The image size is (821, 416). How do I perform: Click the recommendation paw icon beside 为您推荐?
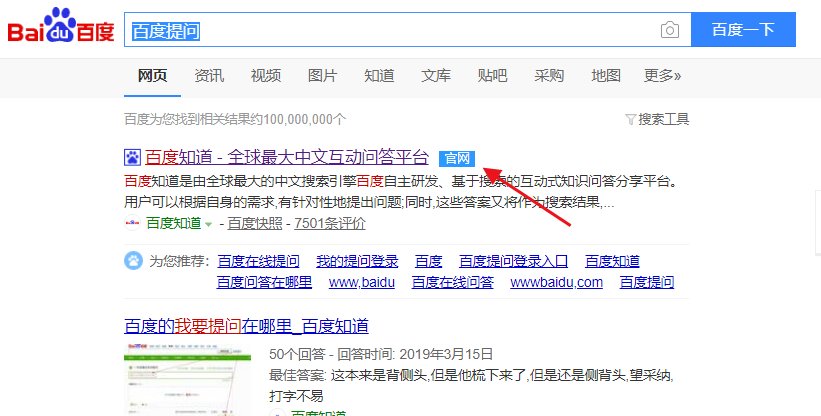coord(134,261)
